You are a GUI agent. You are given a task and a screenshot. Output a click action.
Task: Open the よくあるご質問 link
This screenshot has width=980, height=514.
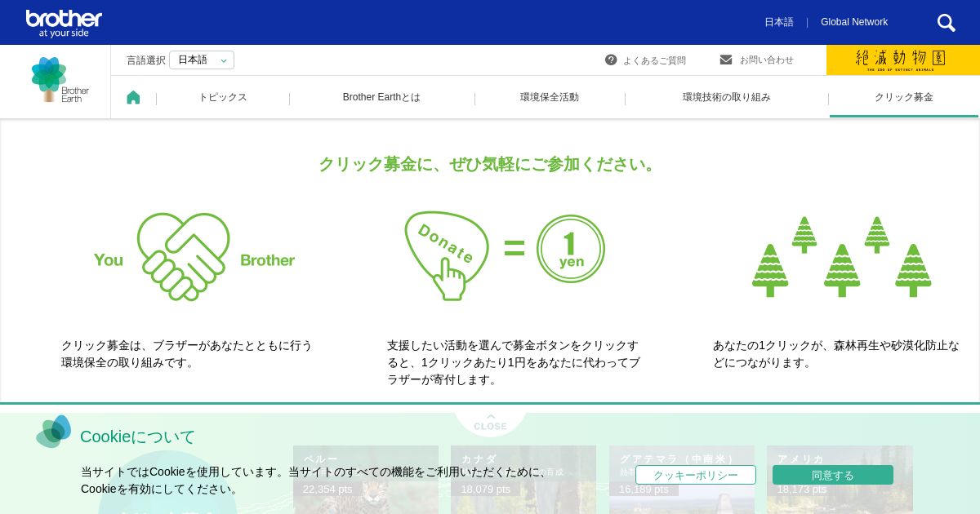pos(654,60)
